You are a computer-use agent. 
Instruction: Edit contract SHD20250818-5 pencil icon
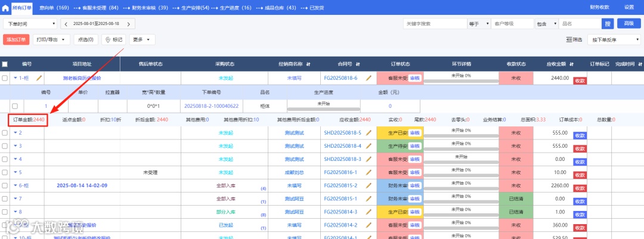pyautogui.click(x=369, y=133)
